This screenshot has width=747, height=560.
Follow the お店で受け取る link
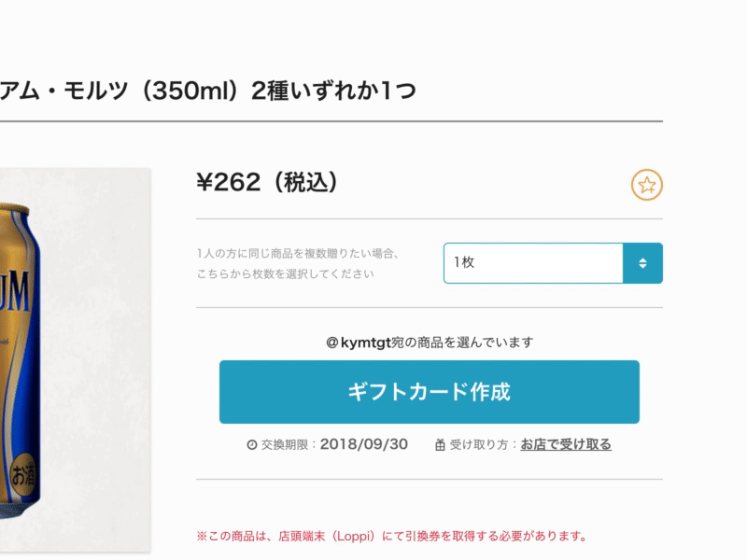point(566,445)
